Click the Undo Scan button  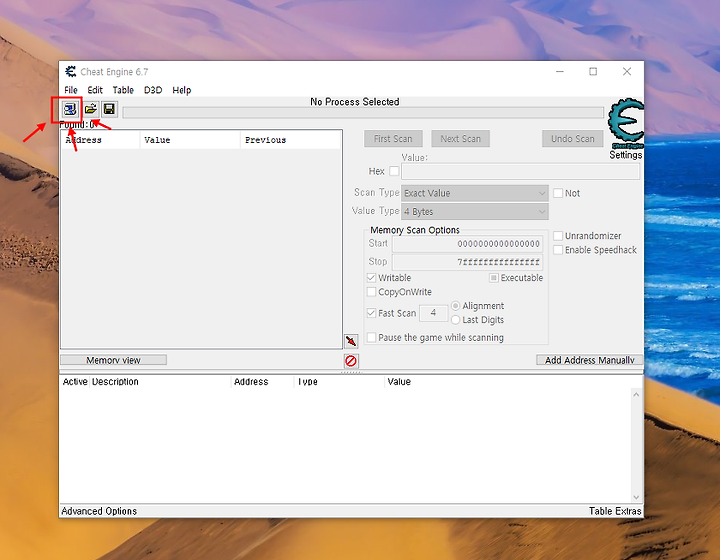tap(573, 139)
